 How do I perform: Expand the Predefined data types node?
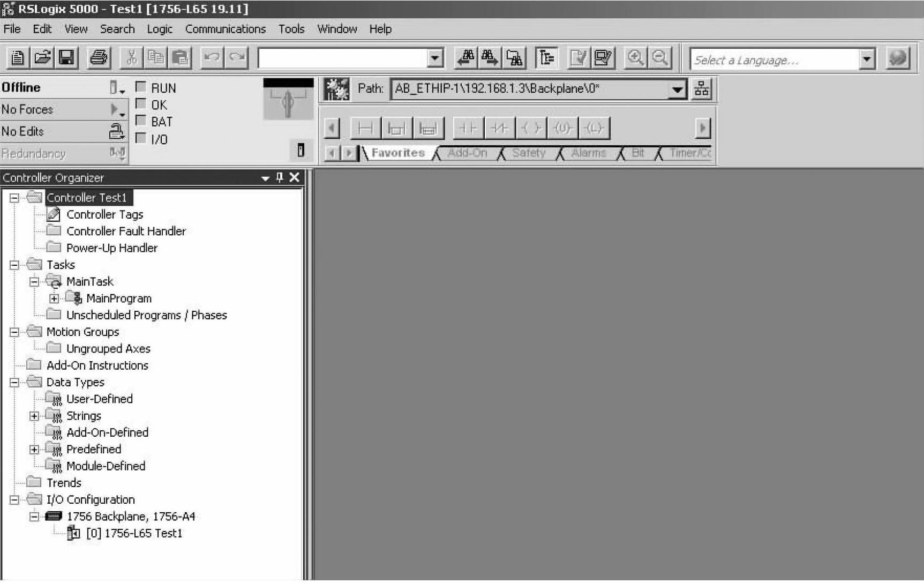click(34, 450)
